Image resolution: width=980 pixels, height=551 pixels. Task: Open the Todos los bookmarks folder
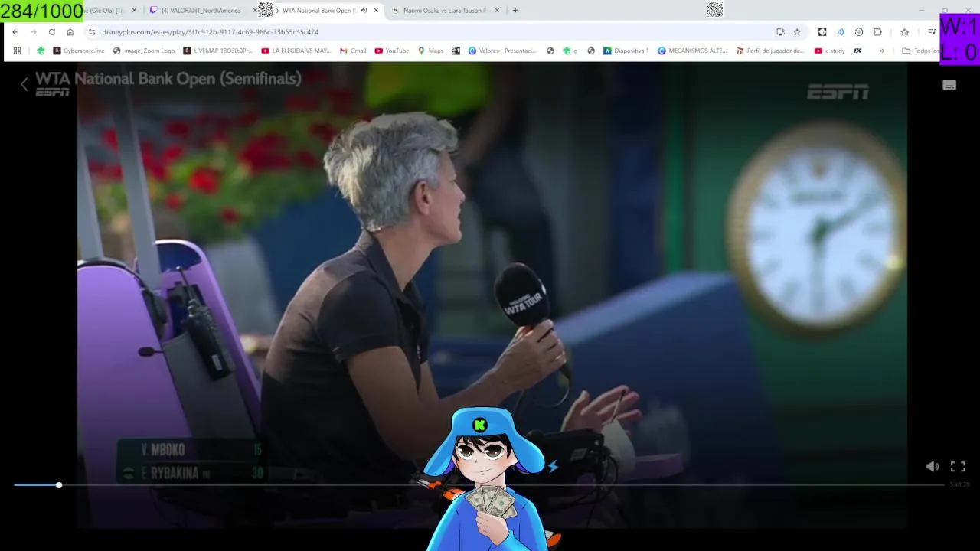tap(921, 51)
